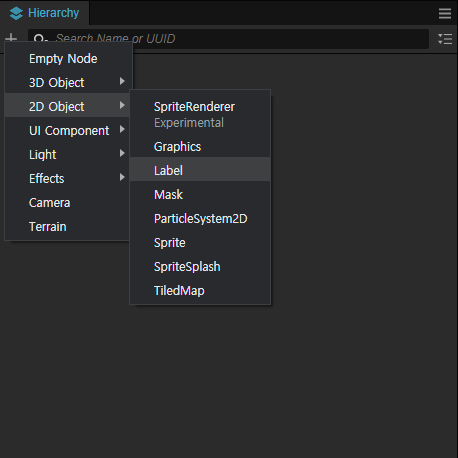The height and width of the screenshot is (458, 458).
Task: Expand the arrow beside Effects
Action: click(x=122, y=177)
